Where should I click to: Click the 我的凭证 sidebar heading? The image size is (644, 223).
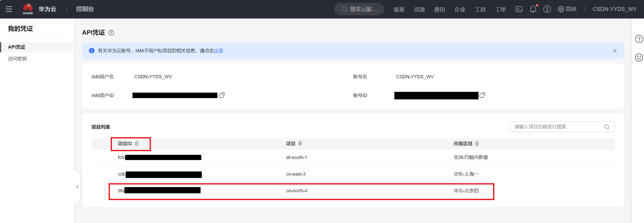click(x=21, y=29)
